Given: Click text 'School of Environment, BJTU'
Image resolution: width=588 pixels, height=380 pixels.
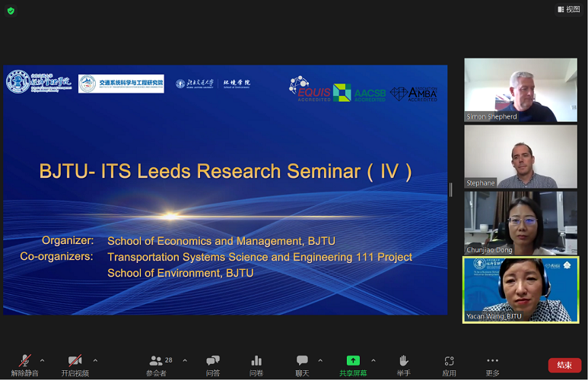Looking at the screenshot, I should tap(180, 273).
